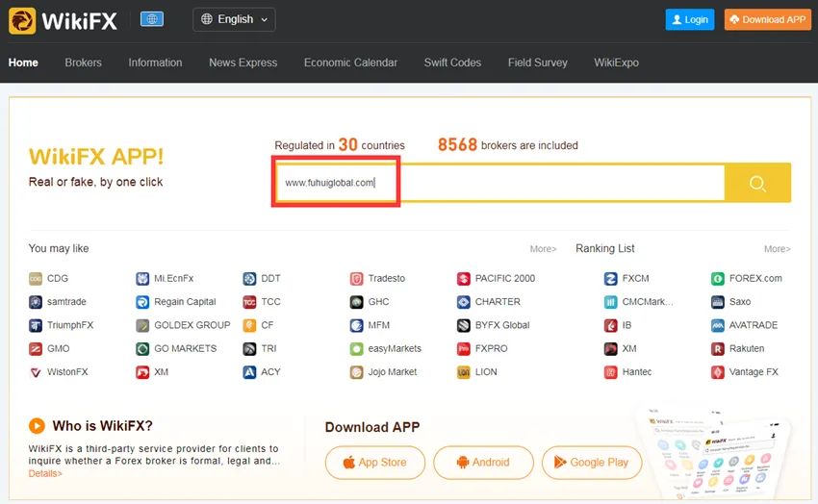Click the Regain Capital broker icon
The height and width of the screenshot is (504, 818).
click(142, 302)
